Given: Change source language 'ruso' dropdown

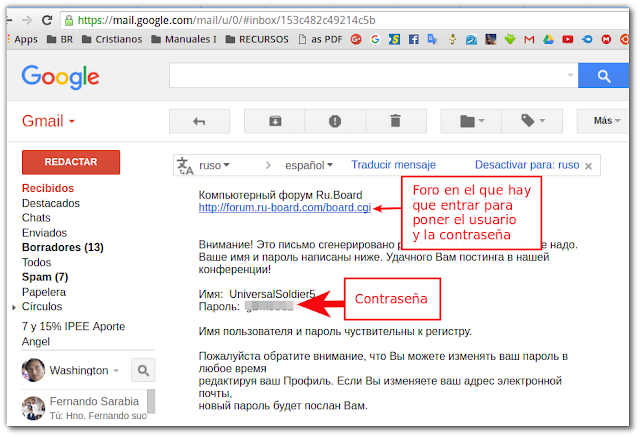Looking at the screenshot, I should pos(214,165).
